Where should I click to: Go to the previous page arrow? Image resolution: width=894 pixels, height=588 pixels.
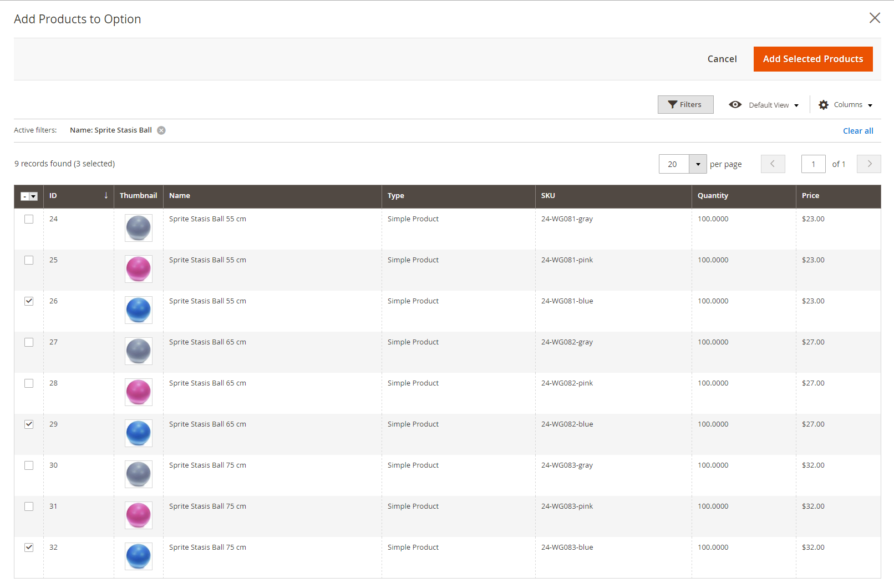(773, 164)
